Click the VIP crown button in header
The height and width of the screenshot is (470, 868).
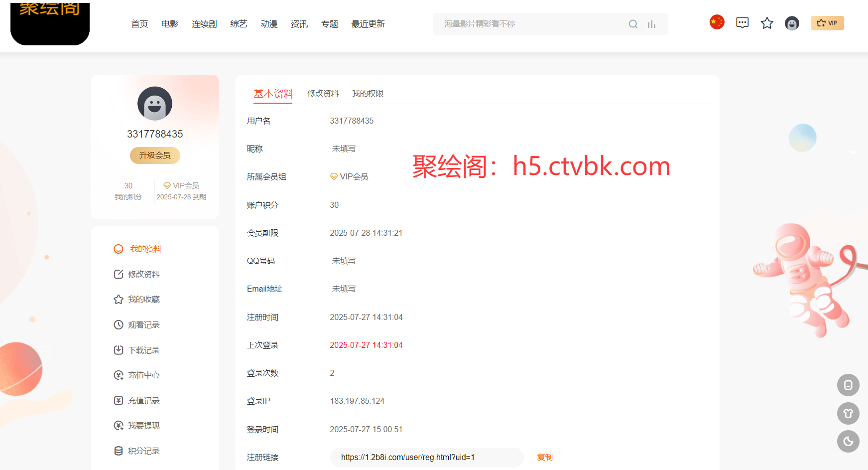(827, 23)
